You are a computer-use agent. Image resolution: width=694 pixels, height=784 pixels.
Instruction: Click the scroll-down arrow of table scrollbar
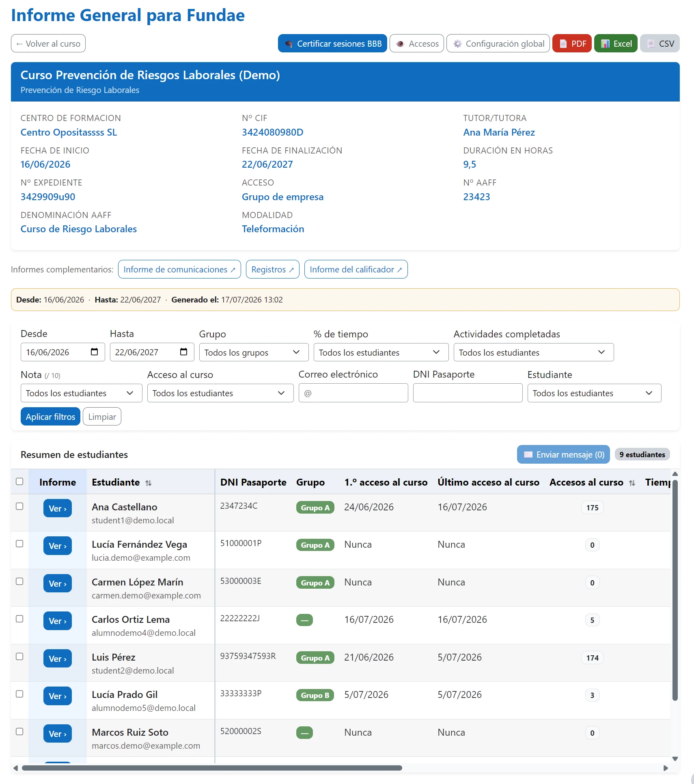tap(675, 758)
